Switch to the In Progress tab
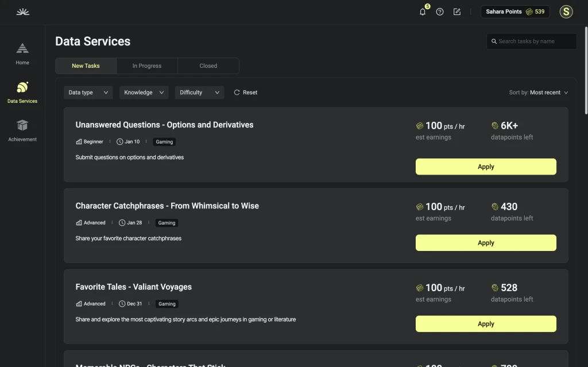 (146, 65)
